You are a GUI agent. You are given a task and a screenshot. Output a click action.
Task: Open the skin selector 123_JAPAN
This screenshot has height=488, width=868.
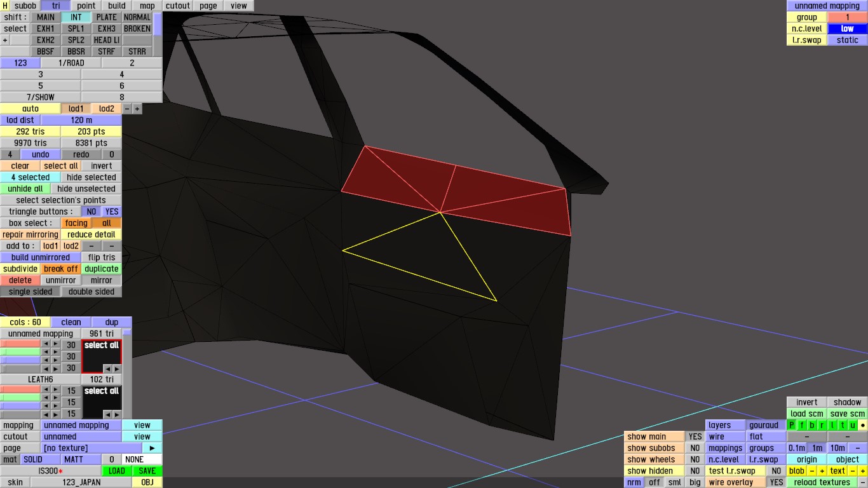pyautogui.click(x=81, y=482)
